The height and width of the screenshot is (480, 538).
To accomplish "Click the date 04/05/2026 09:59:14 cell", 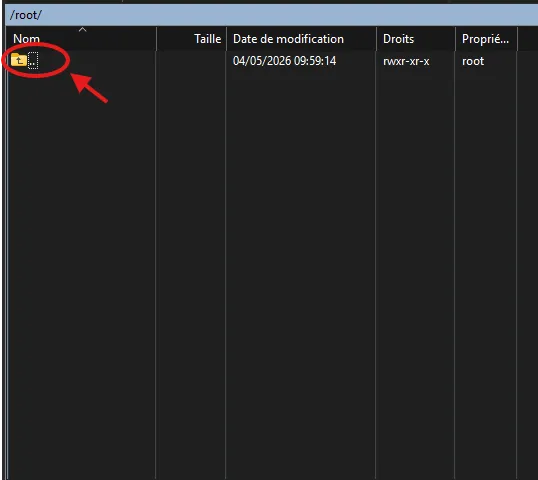I will [284, 61].
